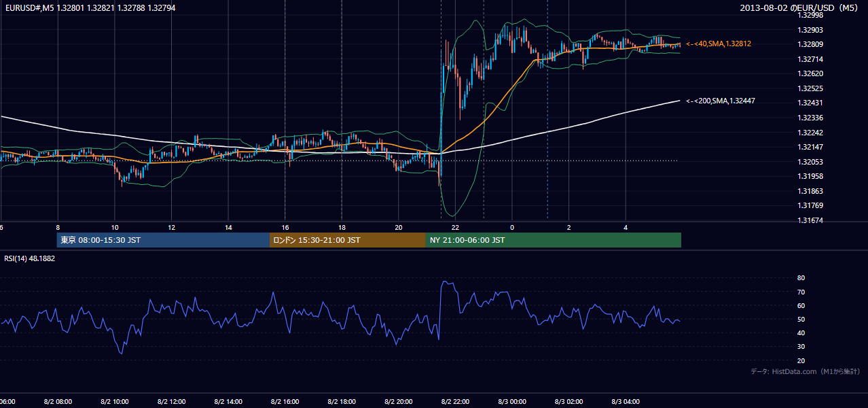Click the RSI scale value 30

(801, 347)
